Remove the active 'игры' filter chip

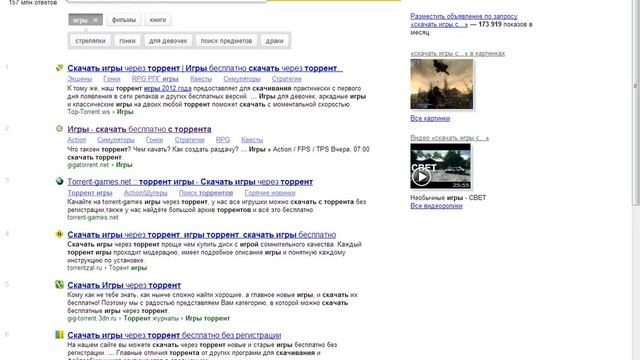pos(96,20)
